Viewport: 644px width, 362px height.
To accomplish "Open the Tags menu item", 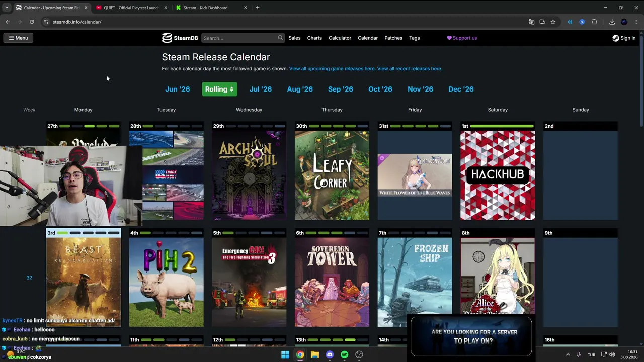I will click(x=415, y=38).
